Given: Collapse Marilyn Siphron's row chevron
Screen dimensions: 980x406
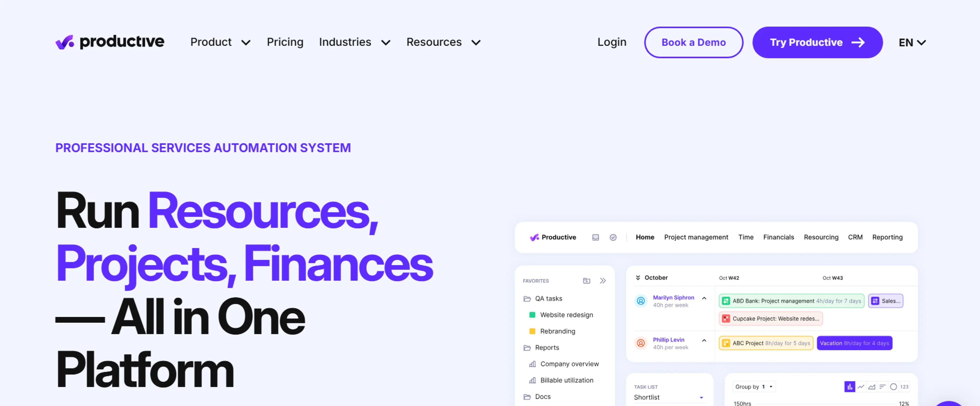Looking at the screenshot, I should tap(704, 298).
